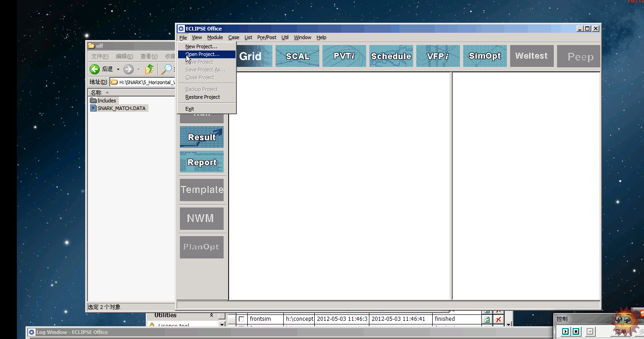Go back in the off explorer window

pyautogui.click(x=101, y=69)
